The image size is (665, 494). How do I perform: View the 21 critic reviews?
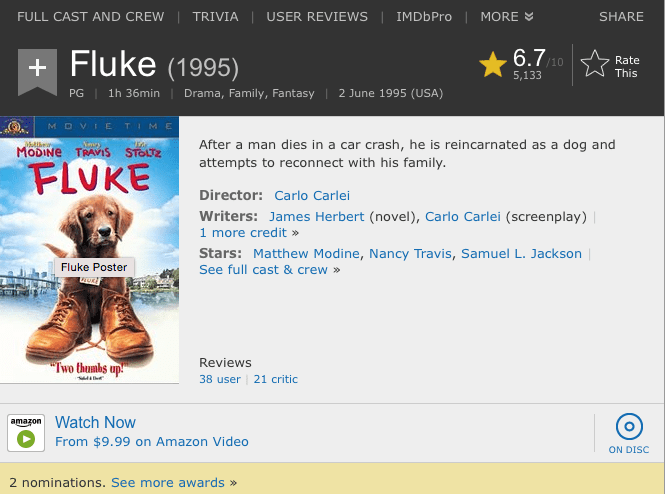275,379
